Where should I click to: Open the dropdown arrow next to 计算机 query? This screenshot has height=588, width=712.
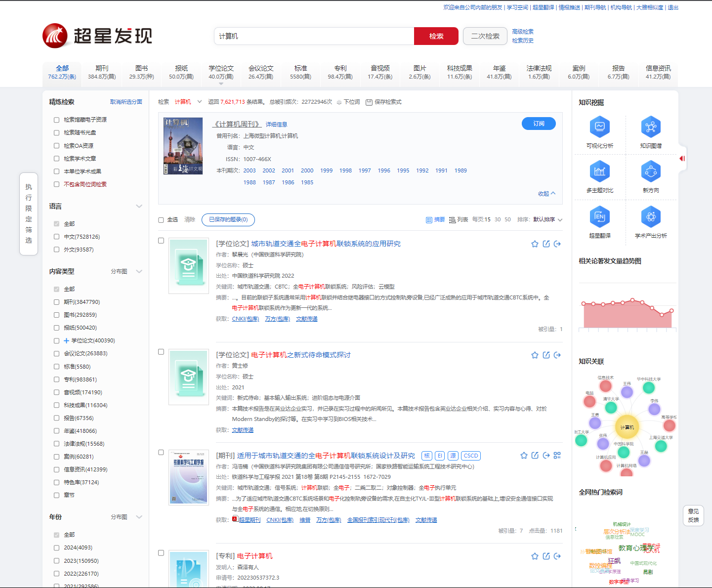(200, 102)
